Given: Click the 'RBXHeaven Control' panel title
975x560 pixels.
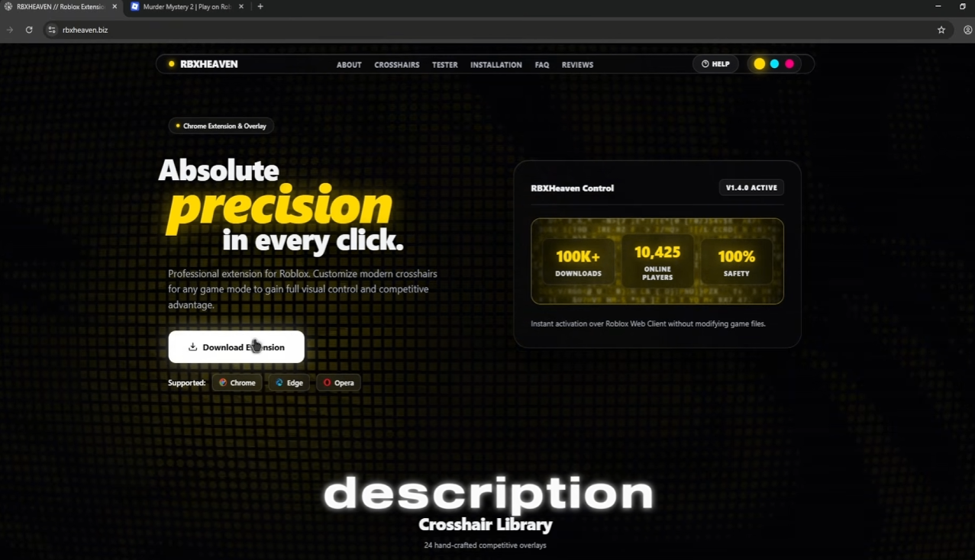Looking at the screenshot, I should click(572, 188).
